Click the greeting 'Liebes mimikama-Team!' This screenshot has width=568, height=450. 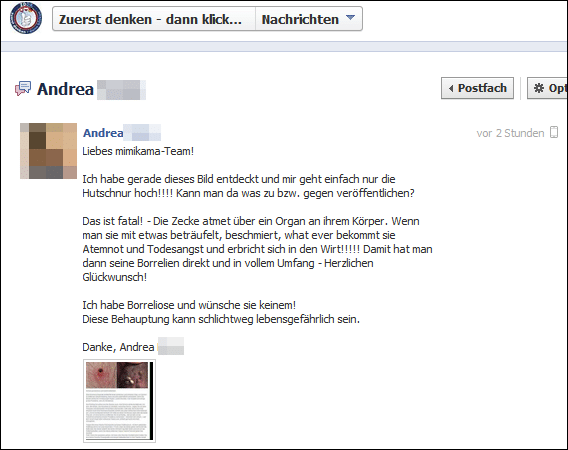coord(138,151)
